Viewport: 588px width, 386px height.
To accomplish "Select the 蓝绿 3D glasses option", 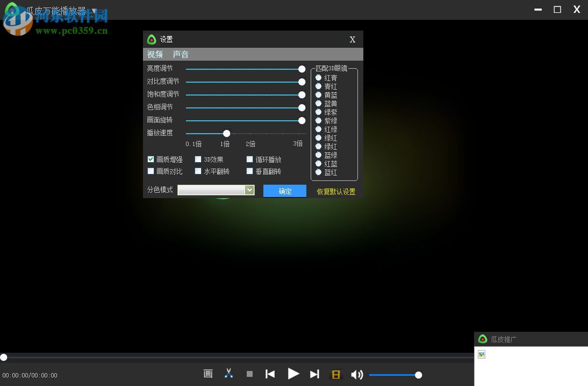I will click(318, 155).
